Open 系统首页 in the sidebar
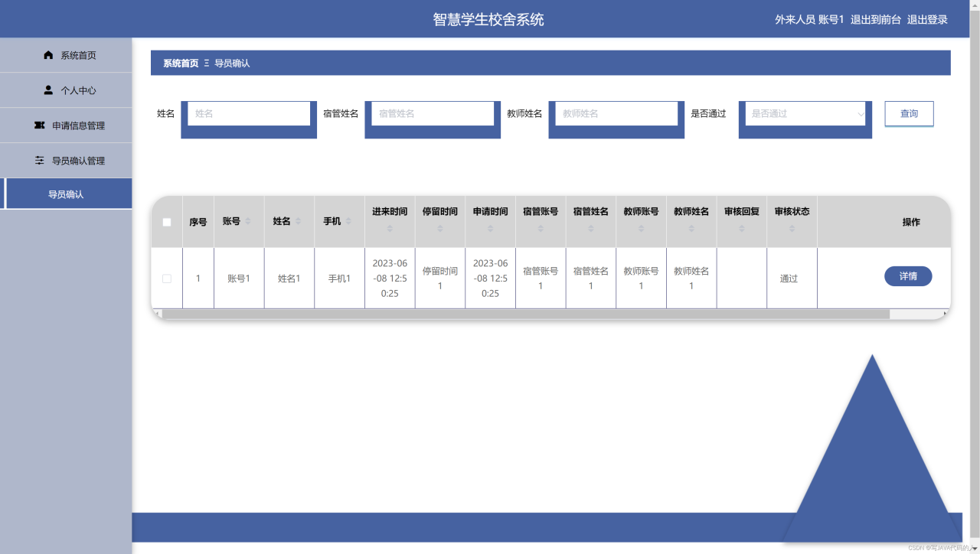The height and width of the screenshot is (554, 980). tap(66, 55)
